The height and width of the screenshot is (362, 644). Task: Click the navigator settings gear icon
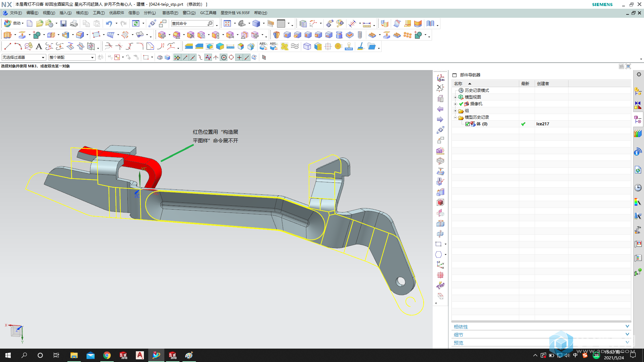coord(639,74)
